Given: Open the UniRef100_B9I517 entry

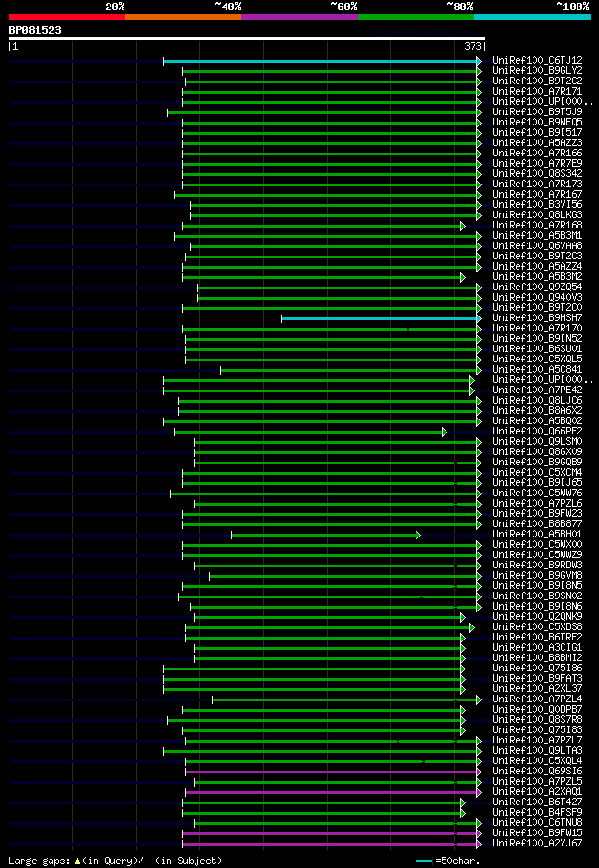Looking at the screenshot, I should click(537, 133).
